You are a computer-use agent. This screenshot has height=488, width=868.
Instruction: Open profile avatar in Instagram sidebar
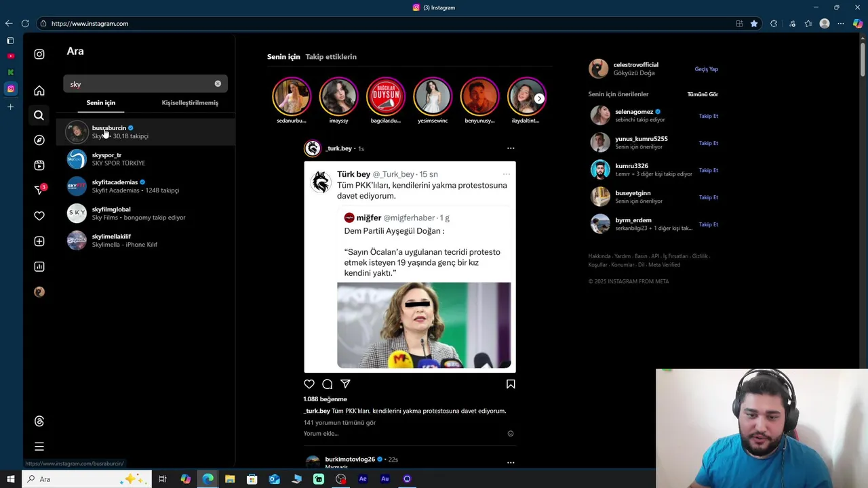click(x=39, y=291)
